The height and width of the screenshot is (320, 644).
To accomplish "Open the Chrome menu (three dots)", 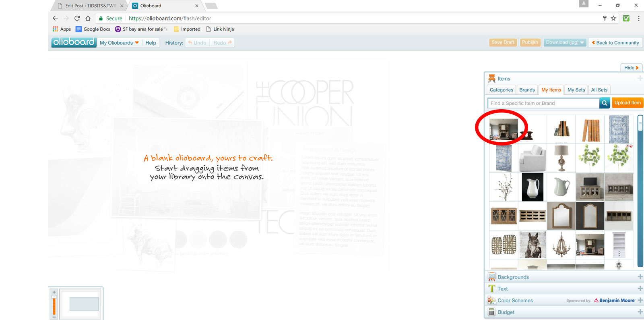I will 638,18.
